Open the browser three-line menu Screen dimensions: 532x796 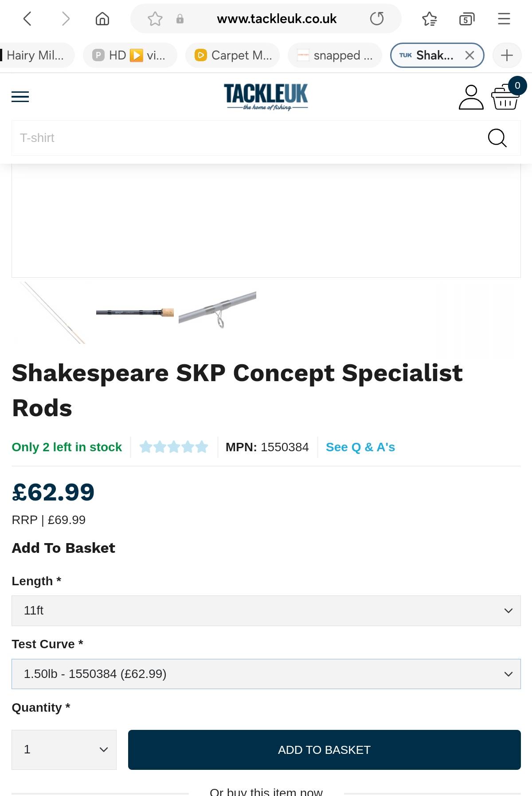(x=504, y=19)
